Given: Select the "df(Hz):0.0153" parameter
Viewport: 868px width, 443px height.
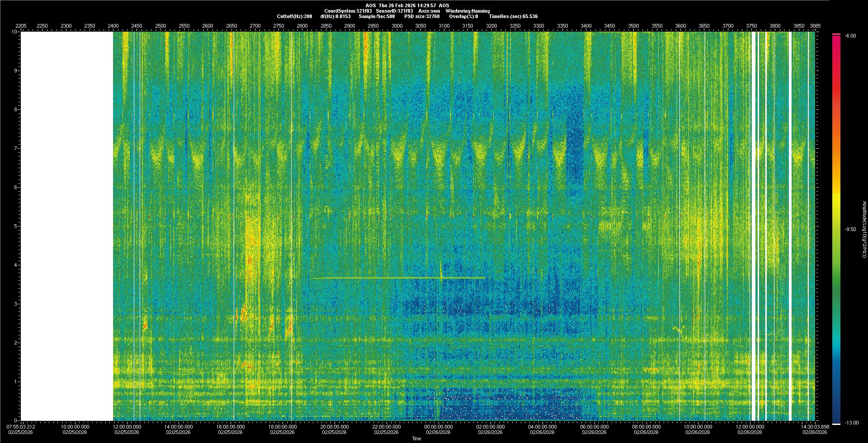Looking at the screenshot, I should click(335, 16).
